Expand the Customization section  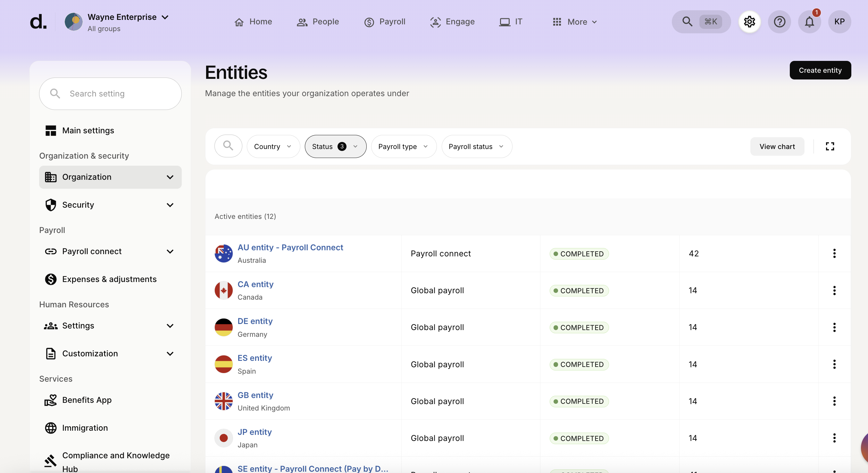coord(111,353)
